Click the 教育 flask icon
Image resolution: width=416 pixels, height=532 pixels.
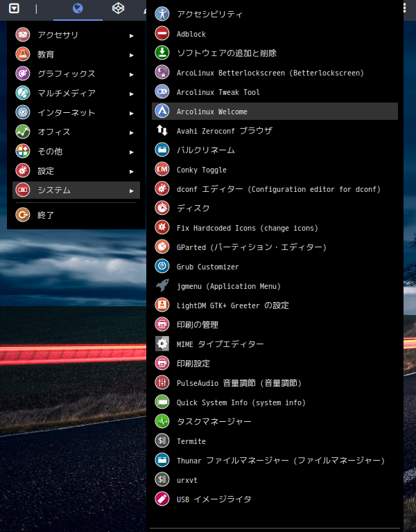tap(23, 54)
